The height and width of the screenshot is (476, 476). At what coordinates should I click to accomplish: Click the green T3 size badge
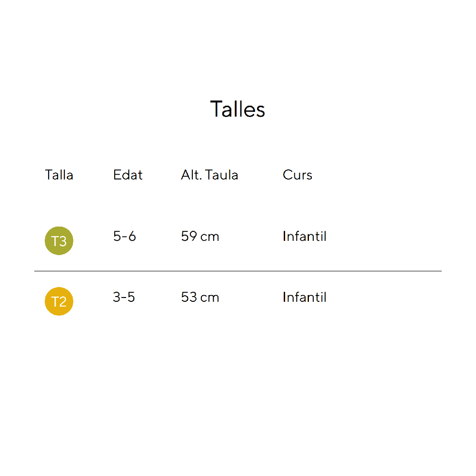(59, 241)
